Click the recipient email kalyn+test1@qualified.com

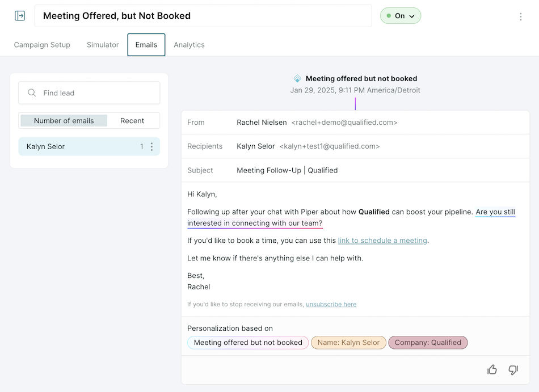[x=330, y=146]
